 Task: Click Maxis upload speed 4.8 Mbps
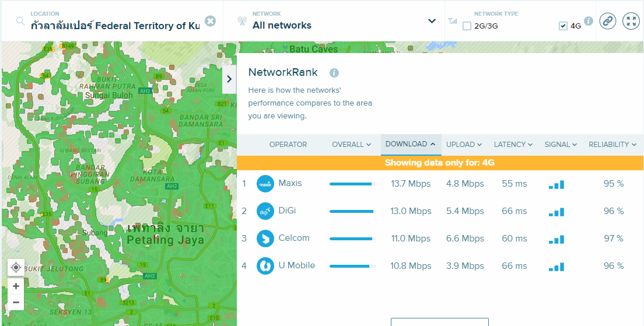(x=465, y=184)
